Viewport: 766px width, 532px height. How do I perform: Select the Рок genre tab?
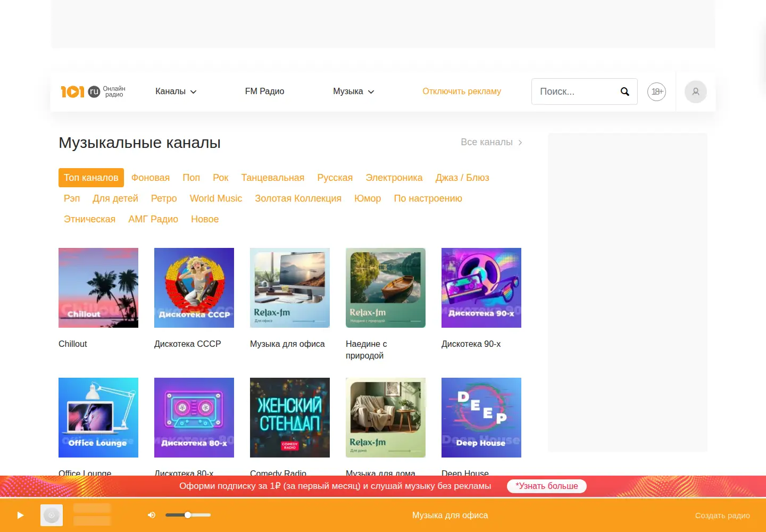[x=220, y=178]
